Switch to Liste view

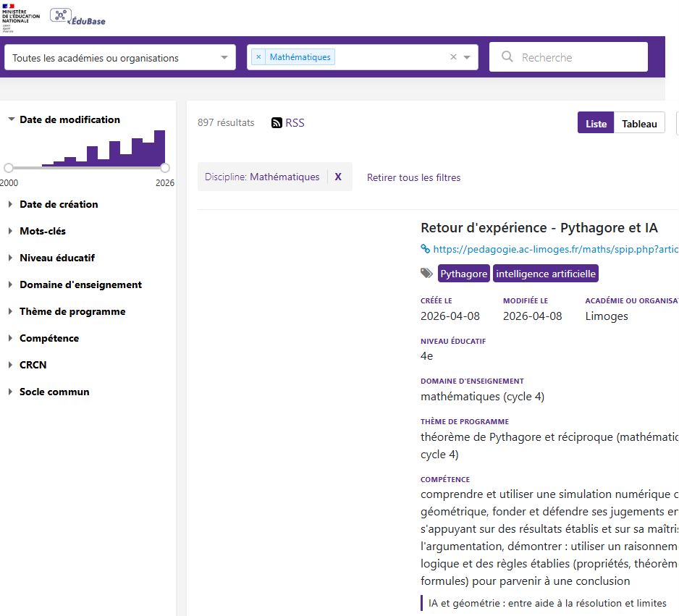[x=596, y=124]
